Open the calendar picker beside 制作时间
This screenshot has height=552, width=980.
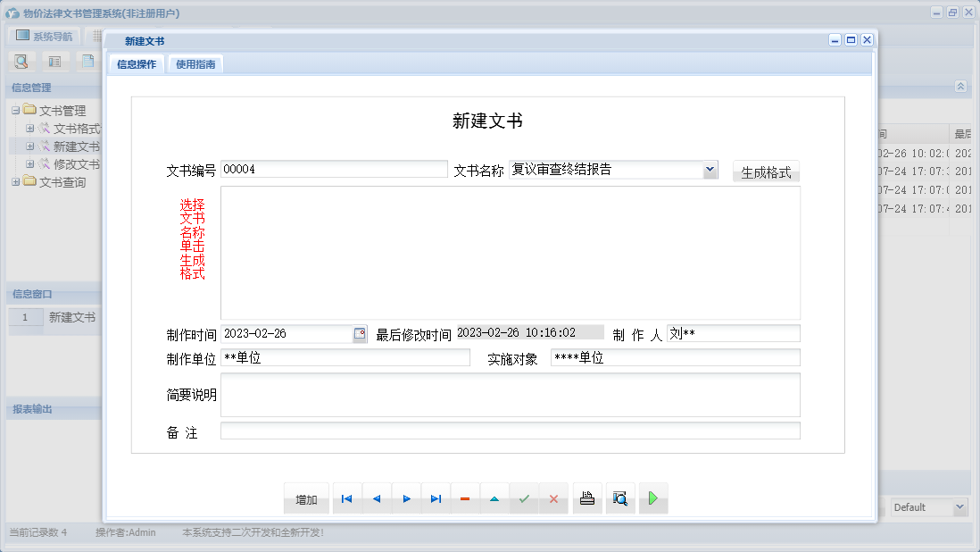coord(360,332)
